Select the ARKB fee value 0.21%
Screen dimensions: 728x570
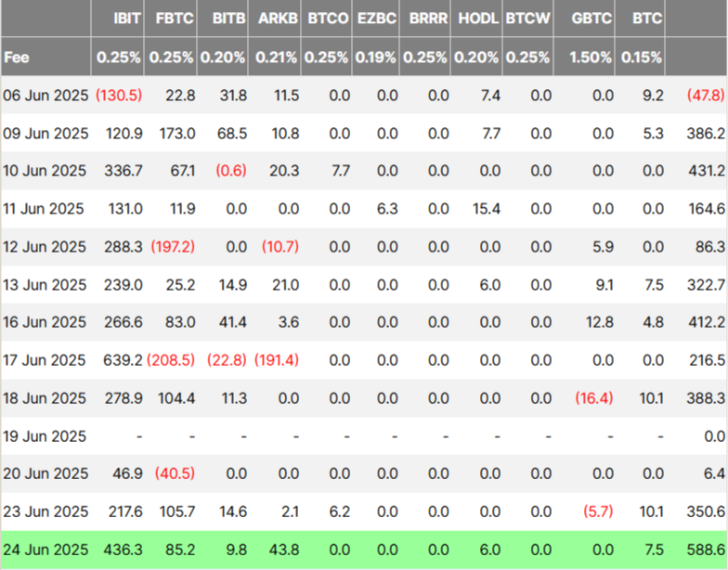point(276,58)
